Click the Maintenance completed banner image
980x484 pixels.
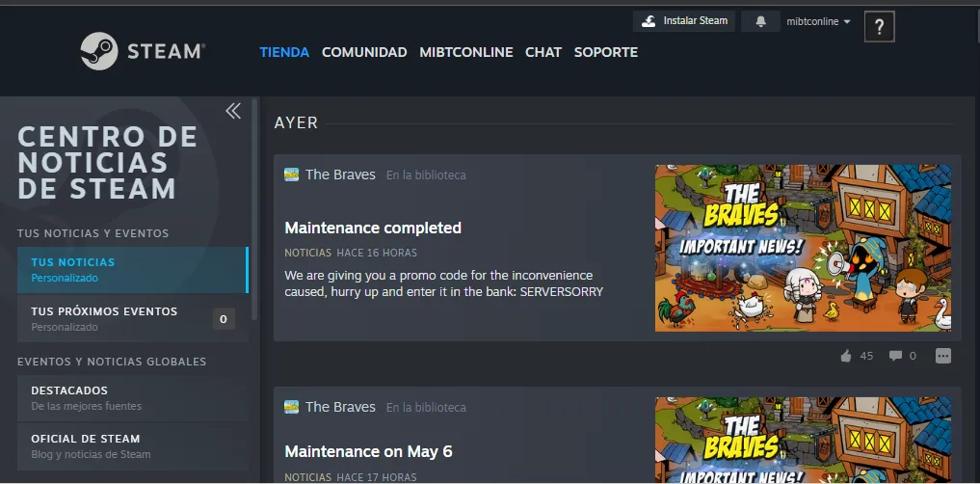tap(803, 248)
